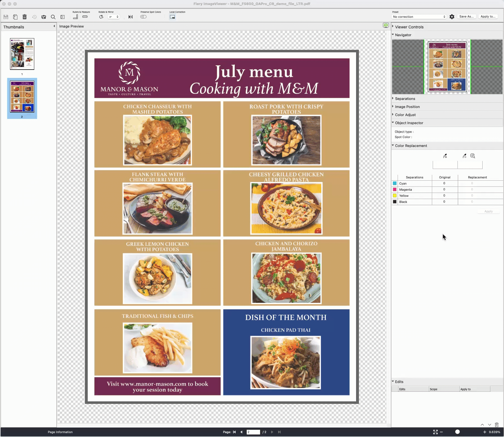
Task: Expand the Separations section
Action: pyautogui.click(x=393, y=98)
